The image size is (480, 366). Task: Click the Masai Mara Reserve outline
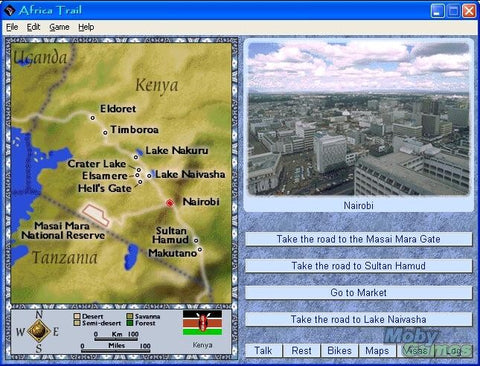click(x=96, y=215)
